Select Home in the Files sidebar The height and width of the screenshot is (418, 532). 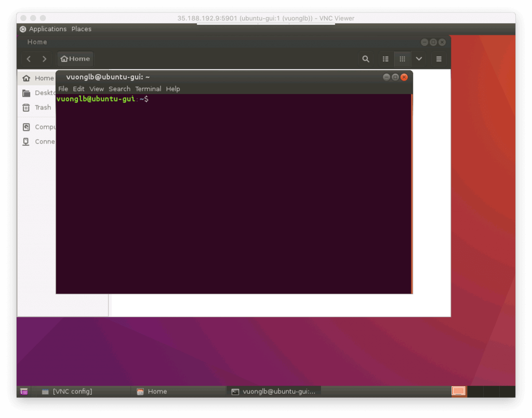coord(37,78)
